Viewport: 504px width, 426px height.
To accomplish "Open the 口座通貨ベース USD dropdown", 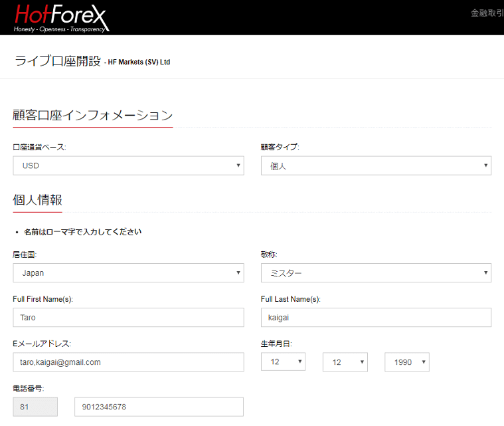I will (x=128, y=165).
